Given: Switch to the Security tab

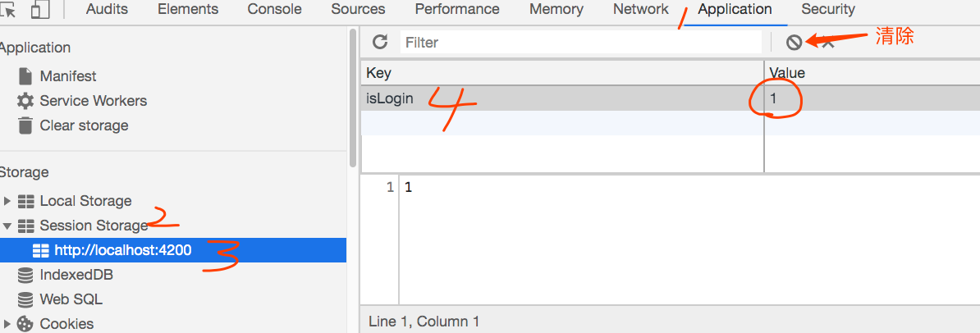Looking at the screenshot, I should [828, 9].
